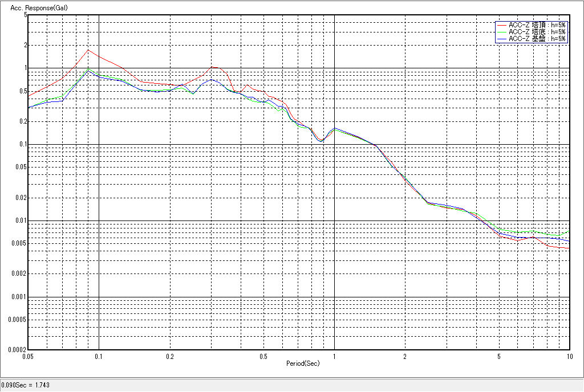Click the 0.05 label on the period axis

coord(27,356)
